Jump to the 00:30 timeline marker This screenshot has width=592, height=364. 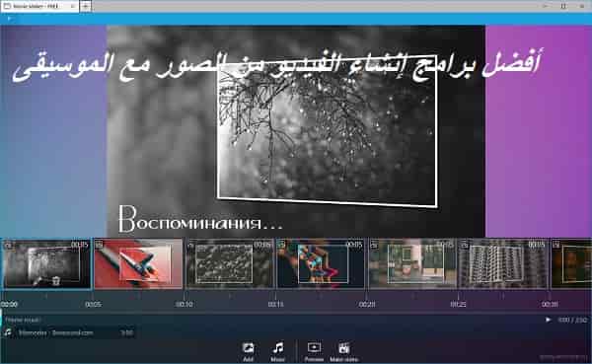[x=550, y=304]
